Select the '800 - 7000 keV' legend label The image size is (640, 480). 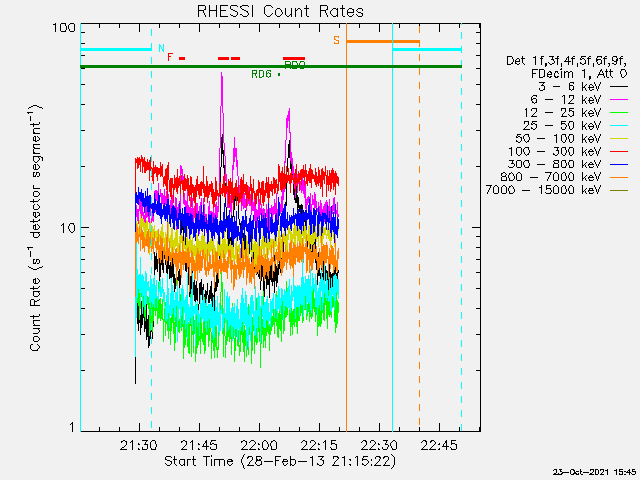point(551,177)
